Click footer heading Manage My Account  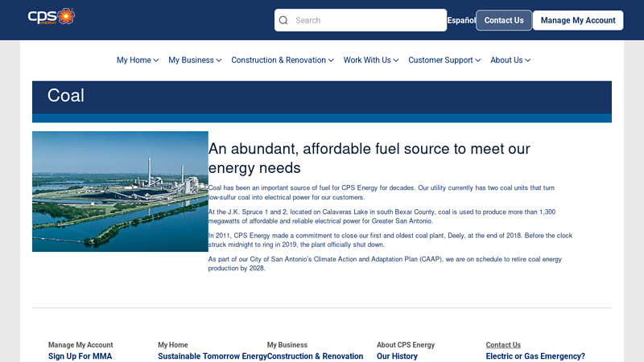click(80, 345)
